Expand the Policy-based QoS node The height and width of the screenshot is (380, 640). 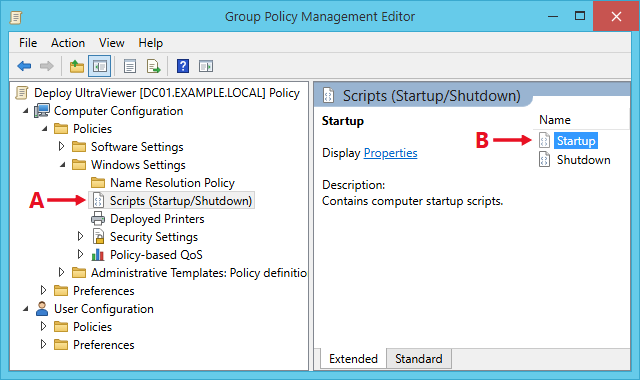80,254
